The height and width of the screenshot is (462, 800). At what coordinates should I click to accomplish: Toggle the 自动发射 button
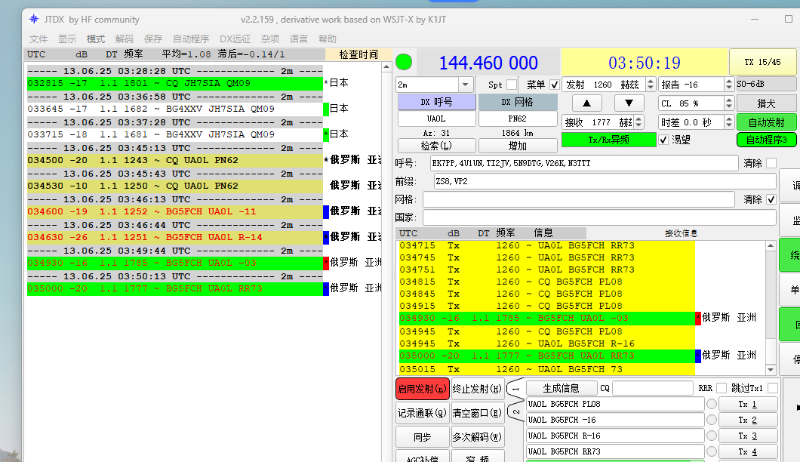click(x=766, y=122)
